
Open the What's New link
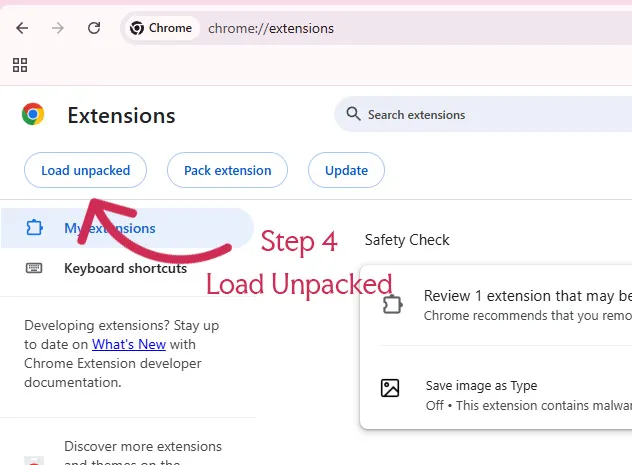tap(129, 345)
